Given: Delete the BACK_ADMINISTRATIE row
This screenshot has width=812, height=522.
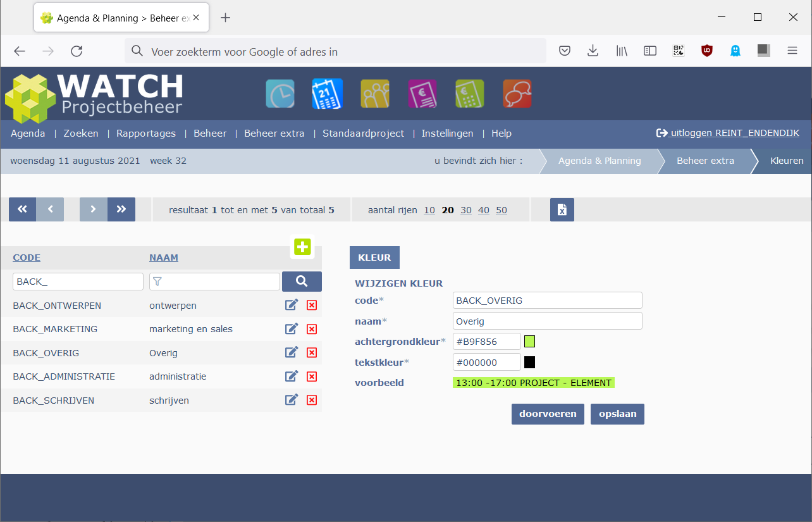Looking at the screenshot, I should (312, 376).
